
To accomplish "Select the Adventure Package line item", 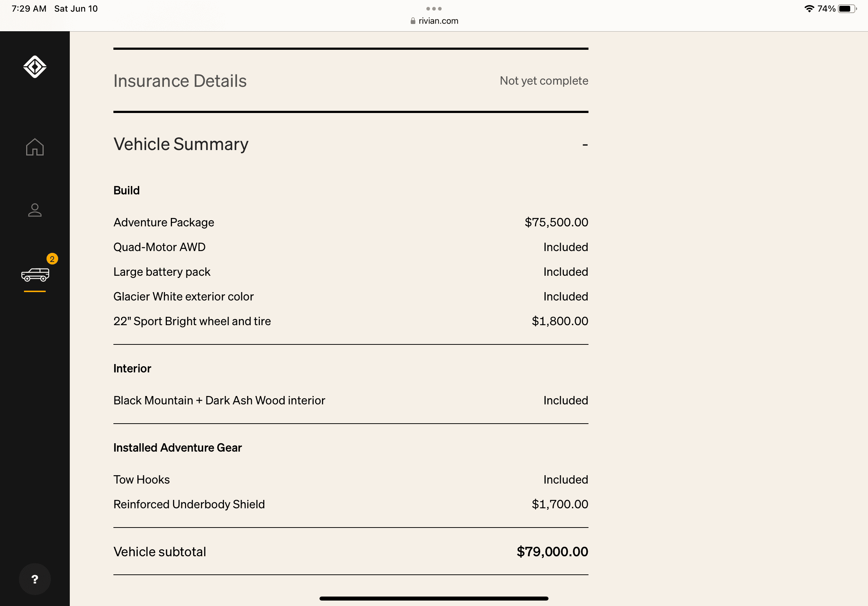I will [351, 223].
